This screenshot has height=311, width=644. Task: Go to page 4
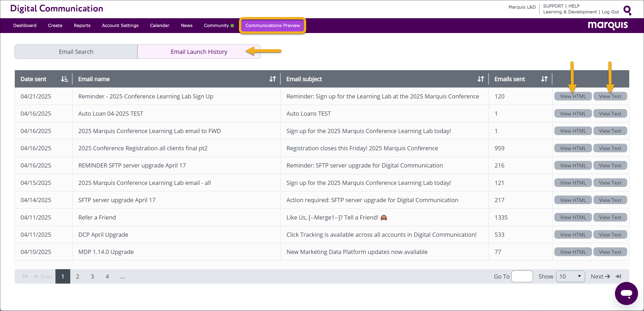[x=107, y=276]
